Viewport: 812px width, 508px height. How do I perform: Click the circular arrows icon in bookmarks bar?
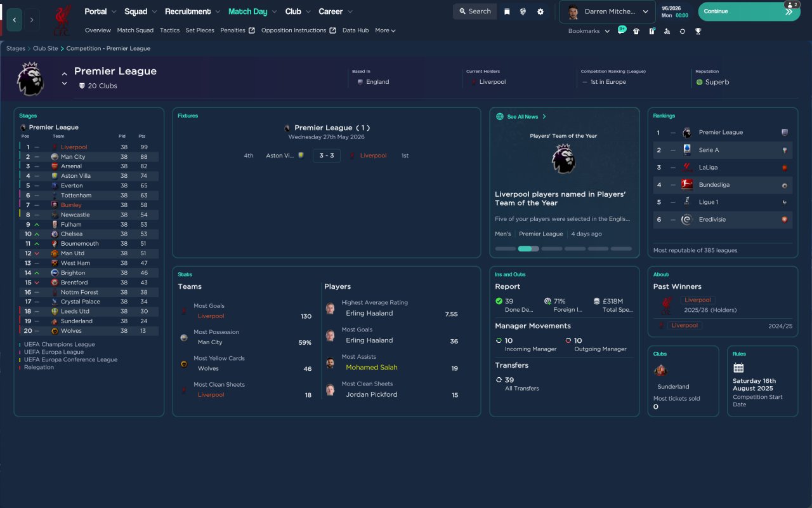[x=683, y=31]
